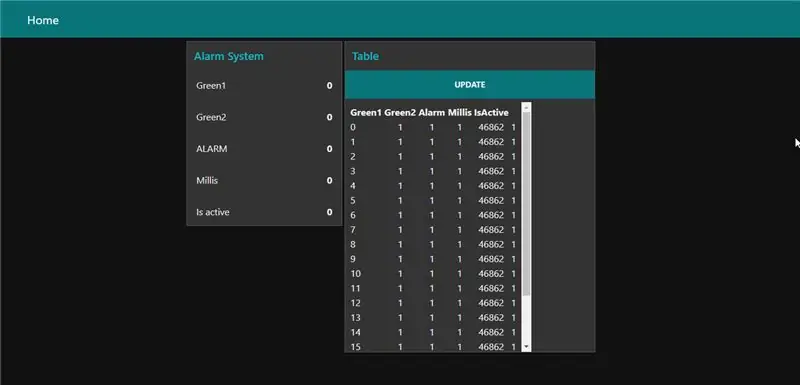
Task: Select the Table panel title
Action: (x=365, y=56)
